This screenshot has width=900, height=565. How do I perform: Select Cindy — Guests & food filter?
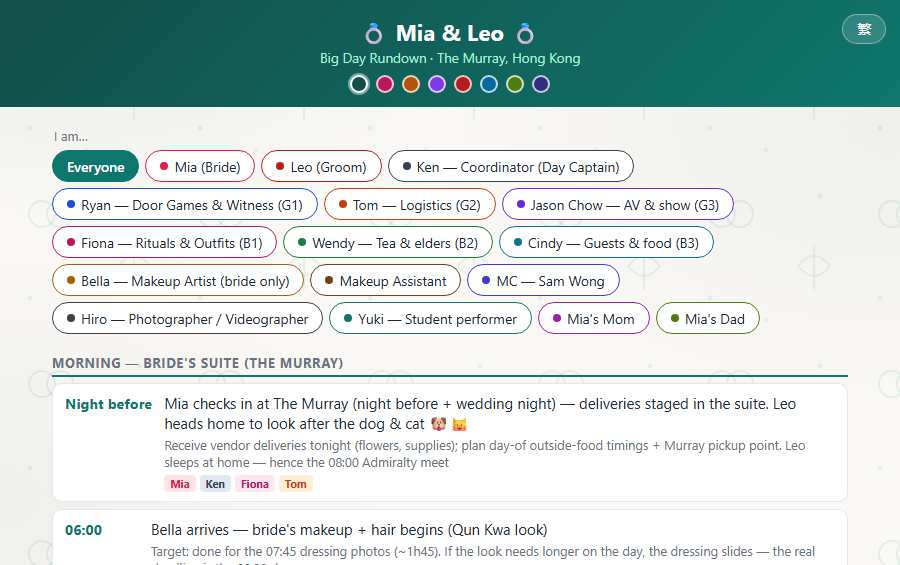point(606,242)
